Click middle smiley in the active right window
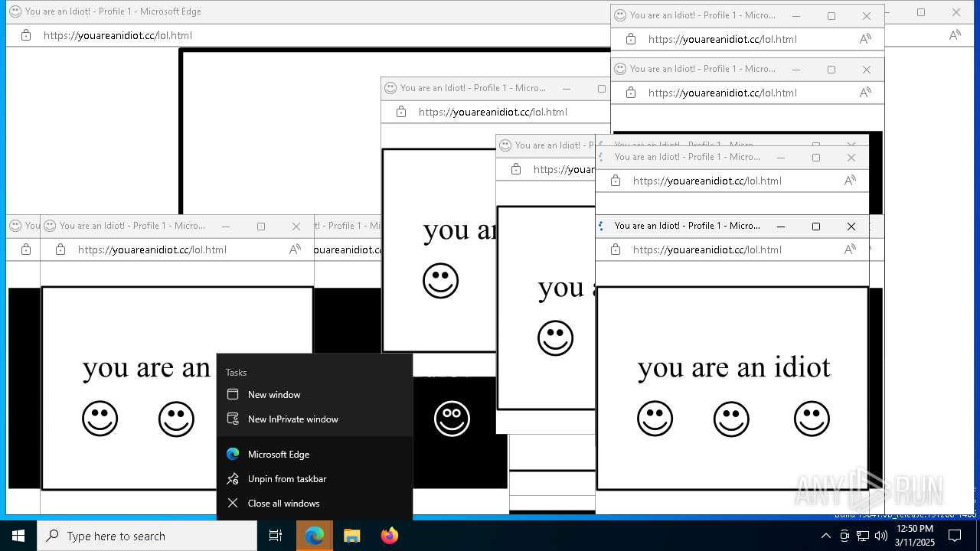980x551 pixels. (x=731, y=419)
